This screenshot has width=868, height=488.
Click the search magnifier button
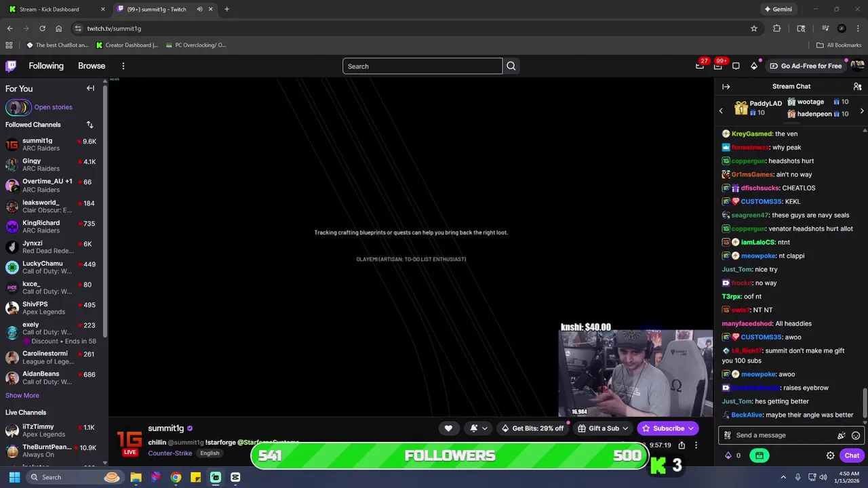click(511, 66)
